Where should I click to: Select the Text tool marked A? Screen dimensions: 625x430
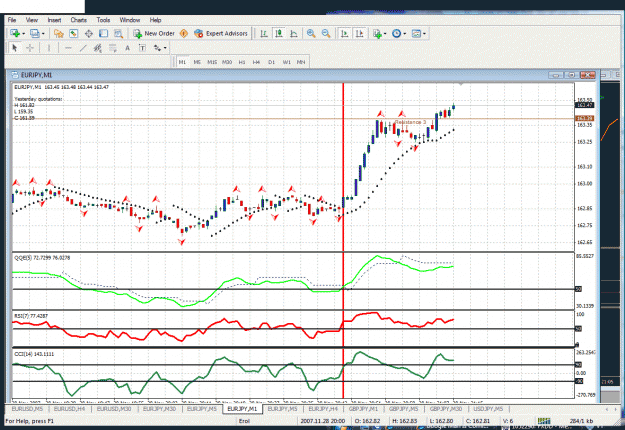(128, 48)
